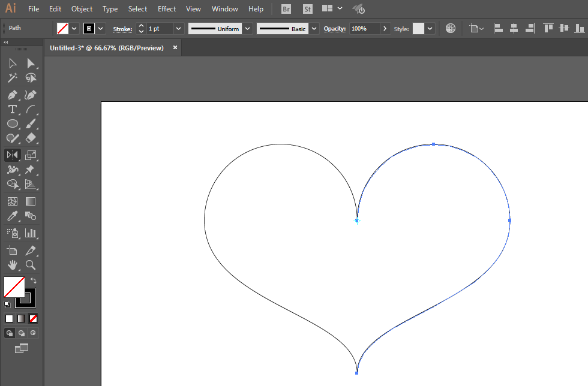Select the Reflect tool

(x=13, y=155)
